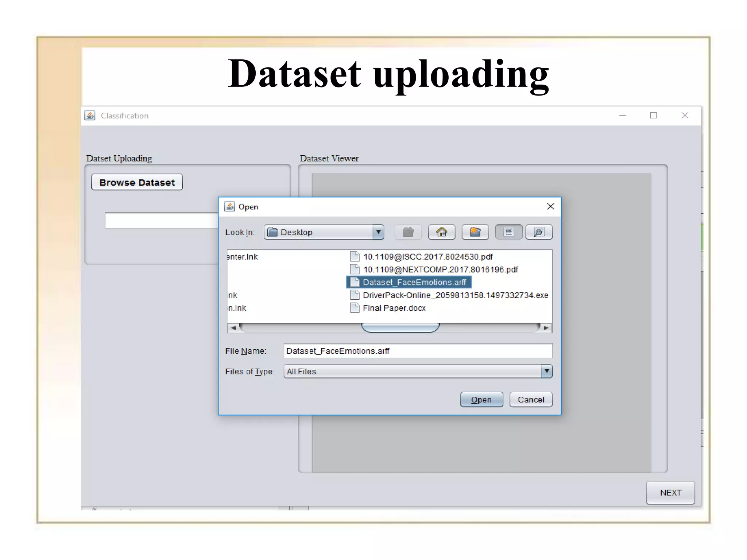Cancel the Open file dialog
This screenshot has height=560, width=747.
click(531, 400)
